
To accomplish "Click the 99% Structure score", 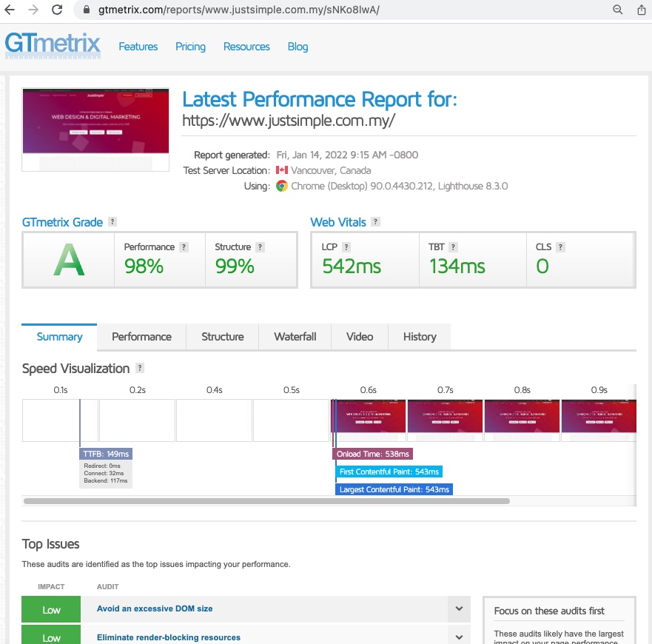I will click(x=235, y=266).
